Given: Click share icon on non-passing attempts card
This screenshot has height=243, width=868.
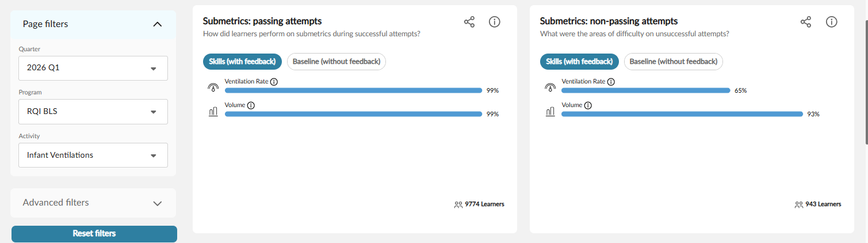Looking at the screenshot, I should pyautogui.click(x=806, y=22).
